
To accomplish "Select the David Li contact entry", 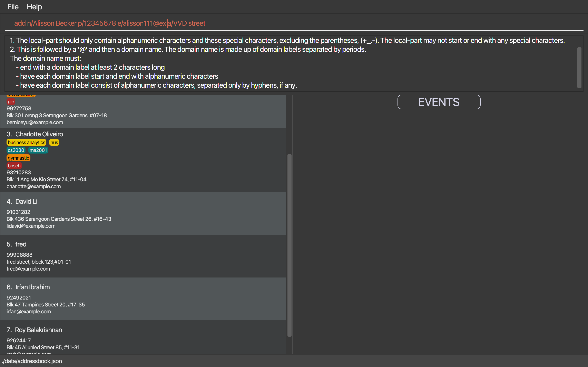I will tap(146, 213).
